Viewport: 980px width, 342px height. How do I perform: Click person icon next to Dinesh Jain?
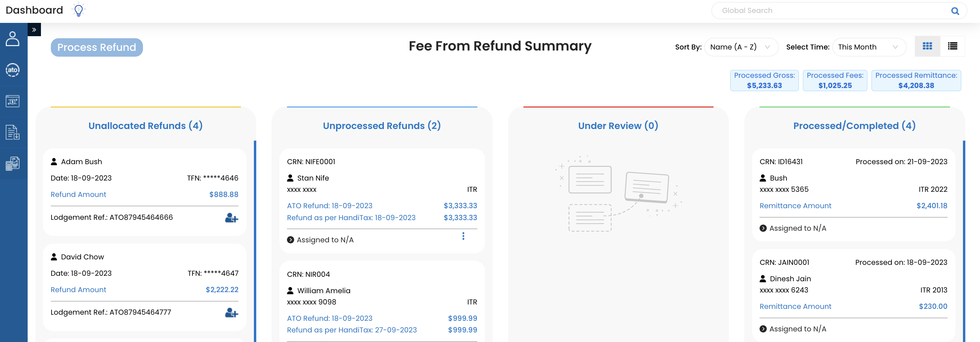pyautogui.click(x=763, y=279)
